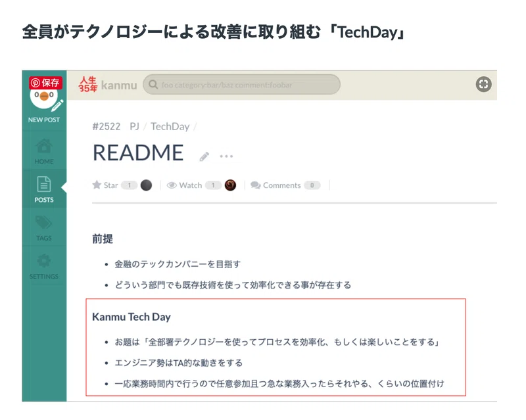Open the three-dots more options menu
This screenshot has height=420, width=526.
pyautogui.click(x=226, y=156)
